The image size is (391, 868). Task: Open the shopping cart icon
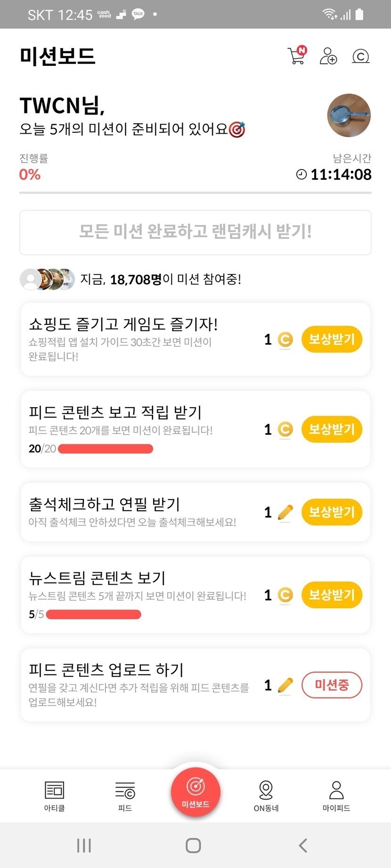tap(296, 56)
